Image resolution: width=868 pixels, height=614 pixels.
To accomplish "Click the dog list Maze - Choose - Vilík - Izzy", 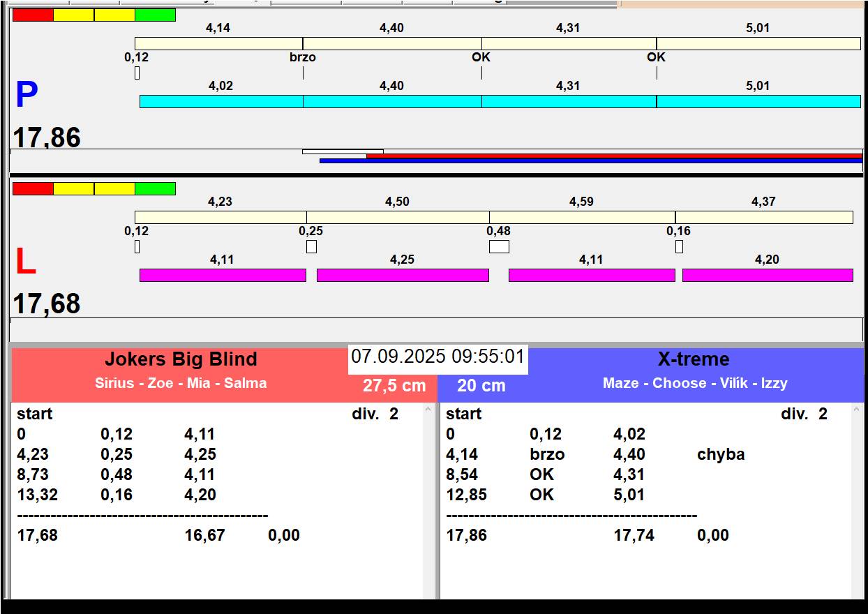I will coord(695,383).
